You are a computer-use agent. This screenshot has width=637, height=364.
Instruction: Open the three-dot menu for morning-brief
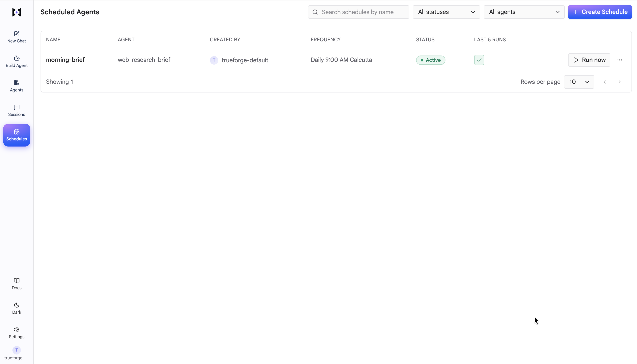click(x=619, y=60)
